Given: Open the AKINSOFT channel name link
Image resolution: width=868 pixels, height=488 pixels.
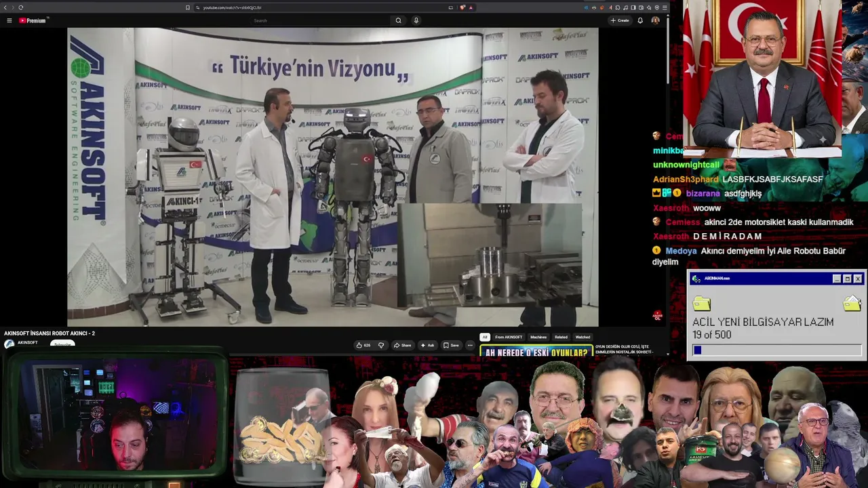Looking at the screenshot, I should 28,343.
